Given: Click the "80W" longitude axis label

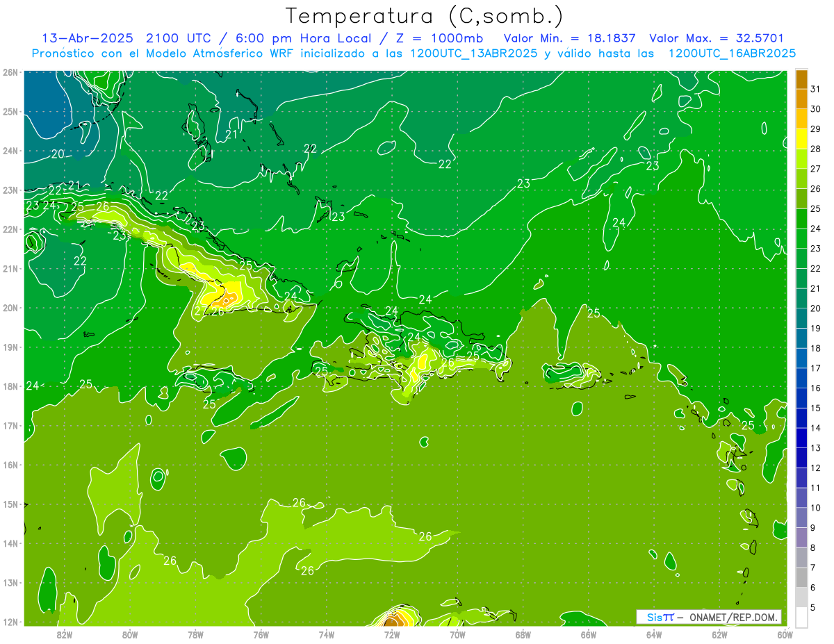Looking at the screenshot, I should [129, 634].
